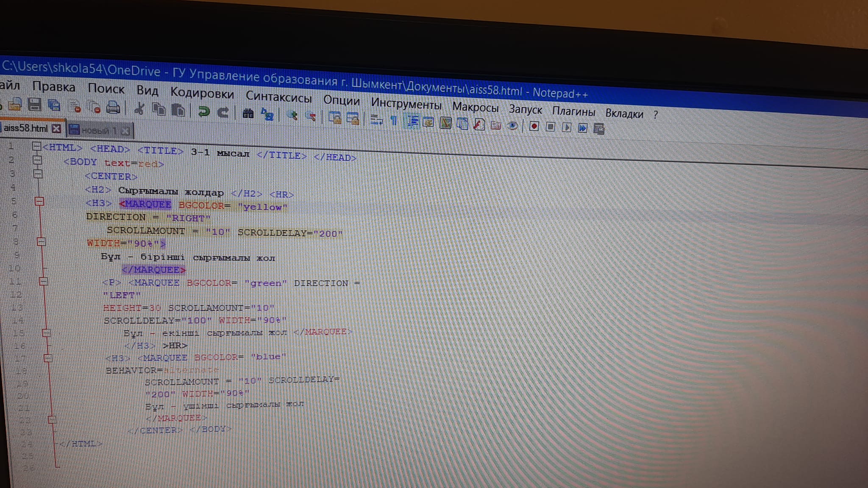Collapse the fold at екінші сырғымалы жол line
This screenshot has height=488, width=868.
[x=46, y=333]
